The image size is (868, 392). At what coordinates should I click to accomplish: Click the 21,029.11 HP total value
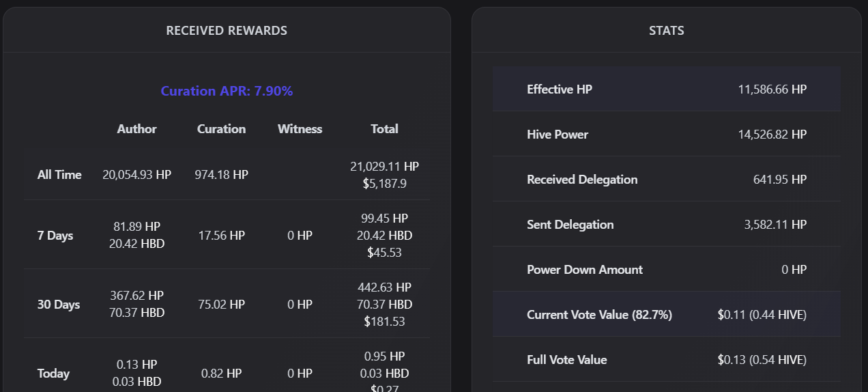(x=384, y=167)
